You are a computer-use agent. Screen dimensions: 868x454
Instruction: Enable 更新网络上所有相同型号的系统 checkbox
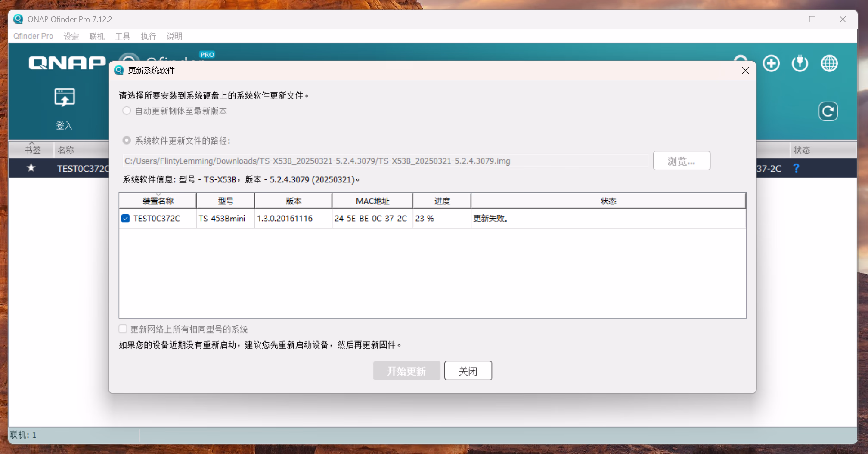[123, 329]
